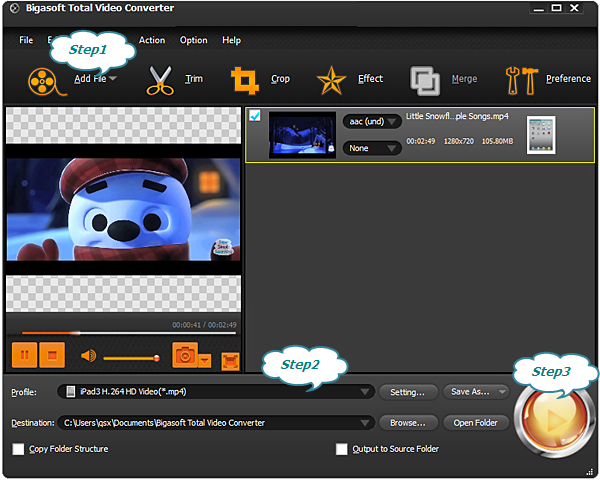Click the Preference text label
Screen dimensions: 600x480
click(568, 79)
